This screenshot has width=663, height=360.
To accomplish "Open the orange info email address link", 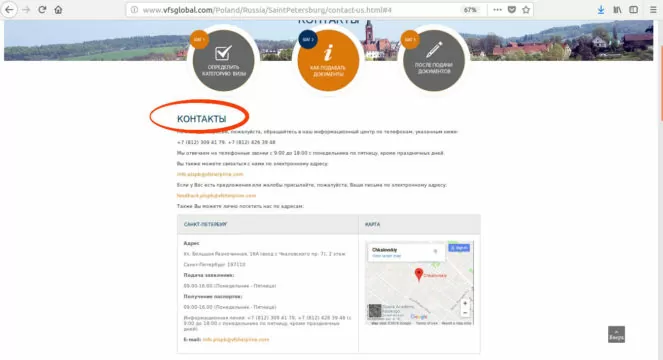I will point(210,174).
